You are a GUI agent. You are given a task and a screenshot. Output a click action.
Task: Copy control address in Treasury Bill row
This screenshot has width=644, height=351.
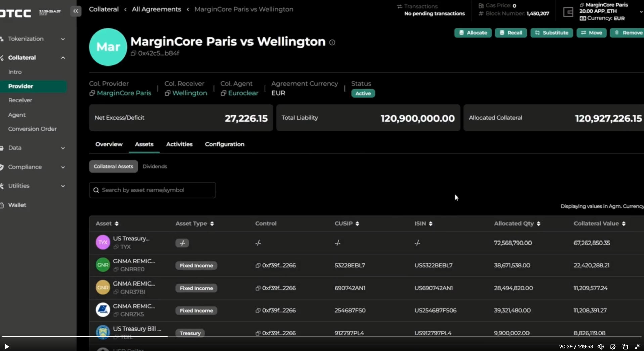(258, 333)
